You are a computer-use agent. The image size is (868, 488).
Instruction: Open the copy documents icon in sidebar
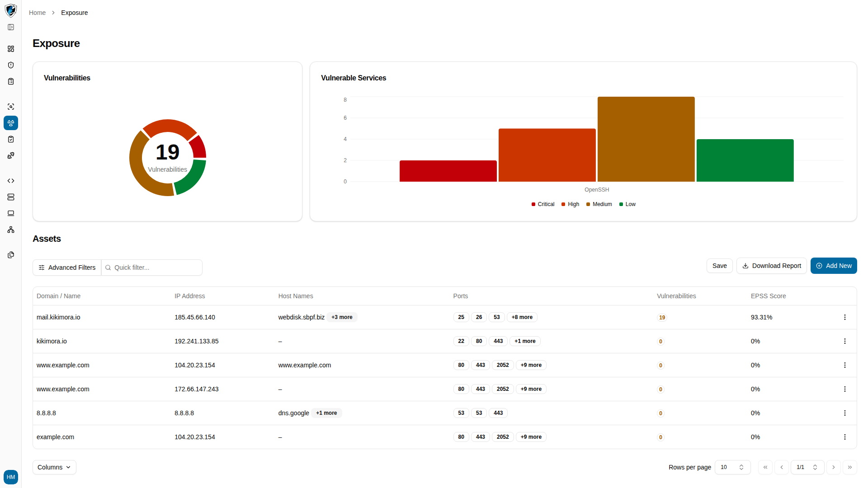coord(11,255)
